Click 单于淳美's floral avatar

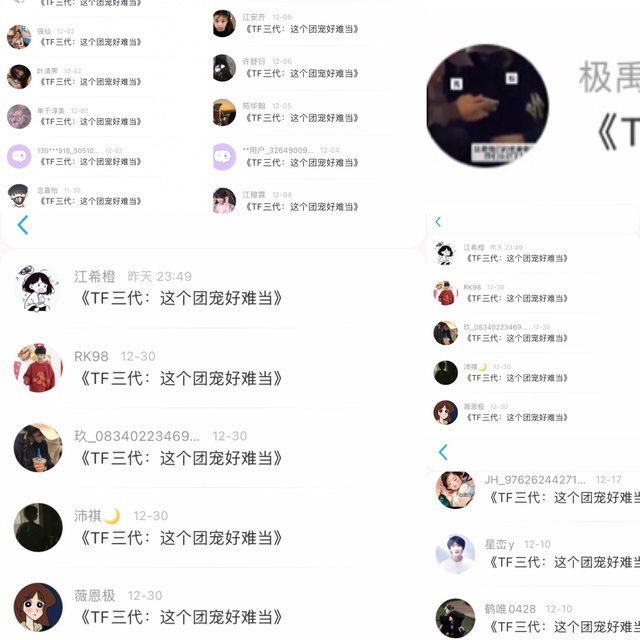(x=19, y=116)
